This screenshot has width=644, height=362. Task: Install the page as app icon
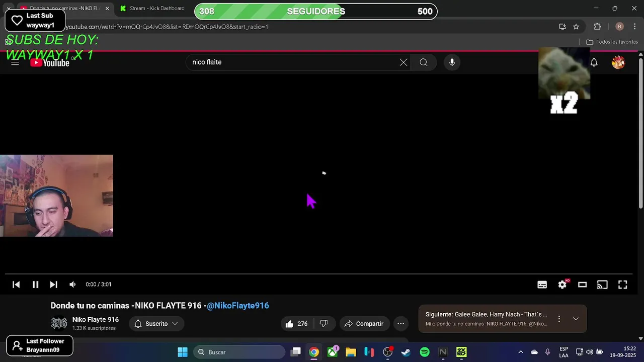pyautogui.click(x=562, y=27)
